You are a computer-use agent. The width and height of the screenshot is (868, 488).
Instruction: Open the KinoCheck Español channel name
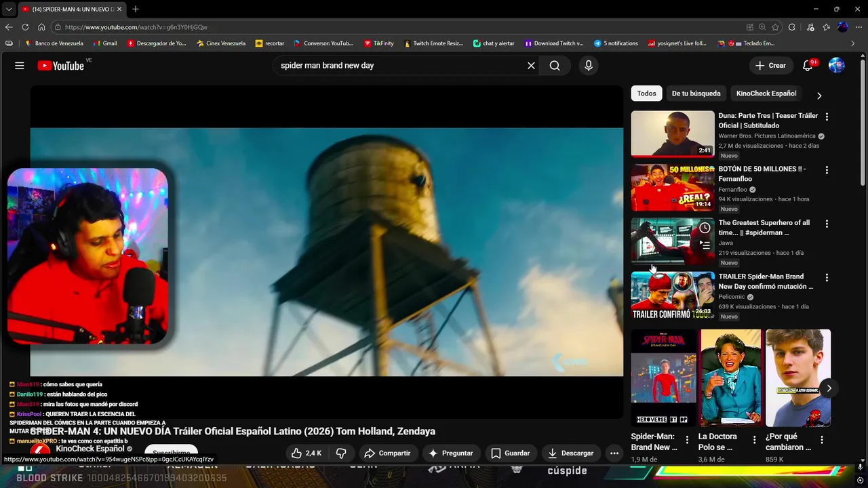point(90,449)
